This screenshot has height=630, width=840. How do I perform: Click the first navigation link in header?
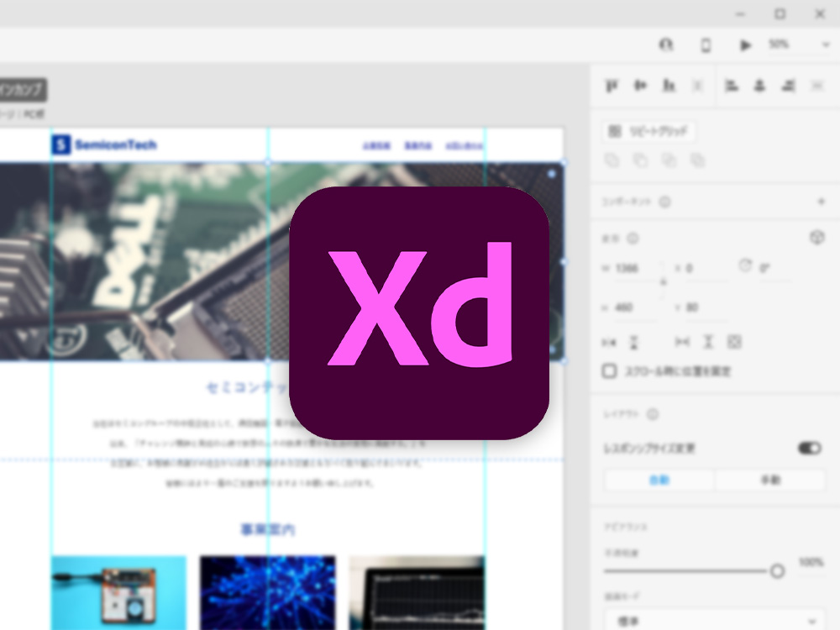(x=376, y=145)
